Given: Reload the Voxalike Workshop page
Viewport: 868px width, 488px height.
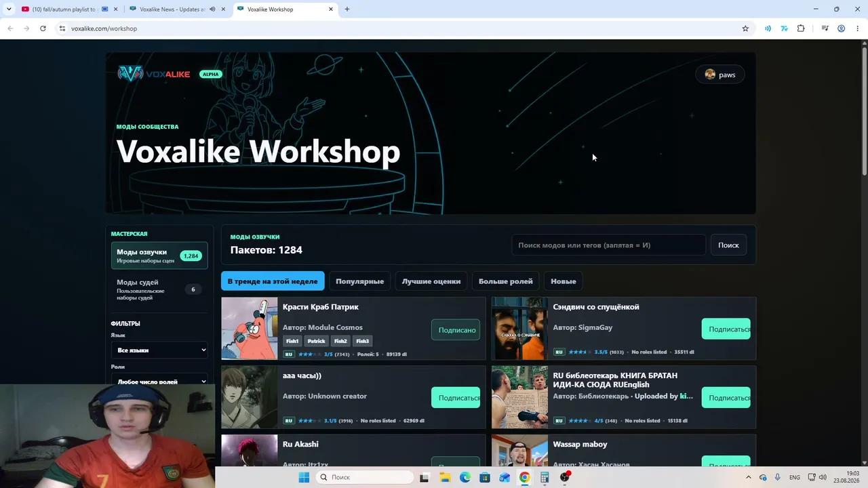Looking at the screenshot, I should click(43, 28).
